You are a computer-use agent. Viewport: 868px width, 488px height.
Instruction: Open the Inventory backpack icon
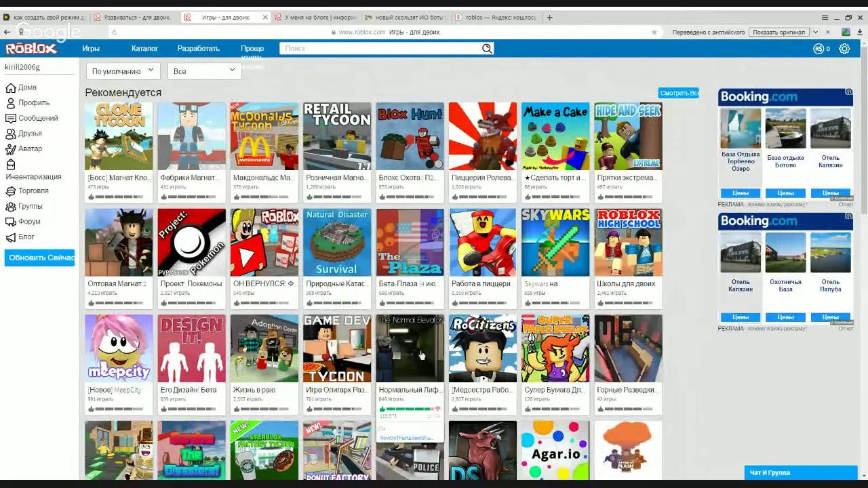point(10,165)
